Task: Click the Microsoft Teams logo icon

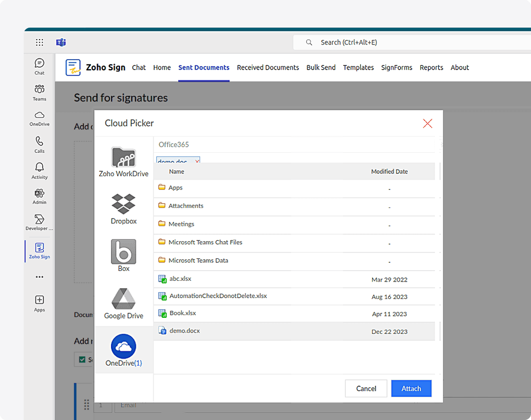Action: tap(61, 43)
